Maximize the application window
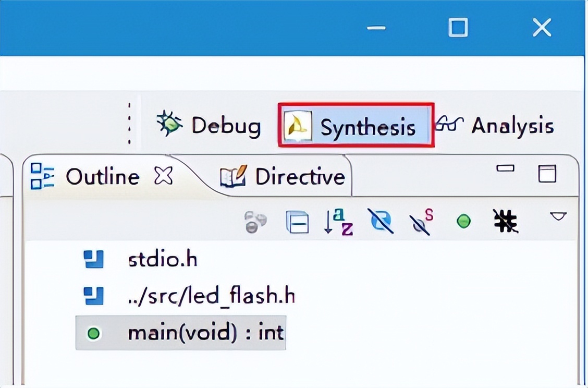 (458, 28)
